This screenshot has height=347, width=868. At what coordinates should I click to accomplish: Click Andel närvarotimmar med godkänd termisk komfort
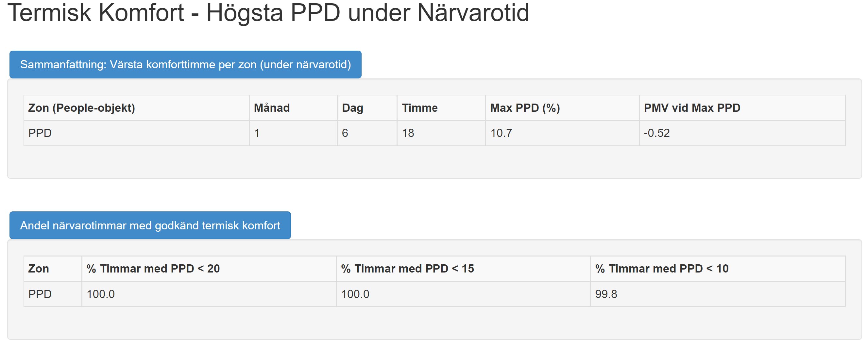150,225
